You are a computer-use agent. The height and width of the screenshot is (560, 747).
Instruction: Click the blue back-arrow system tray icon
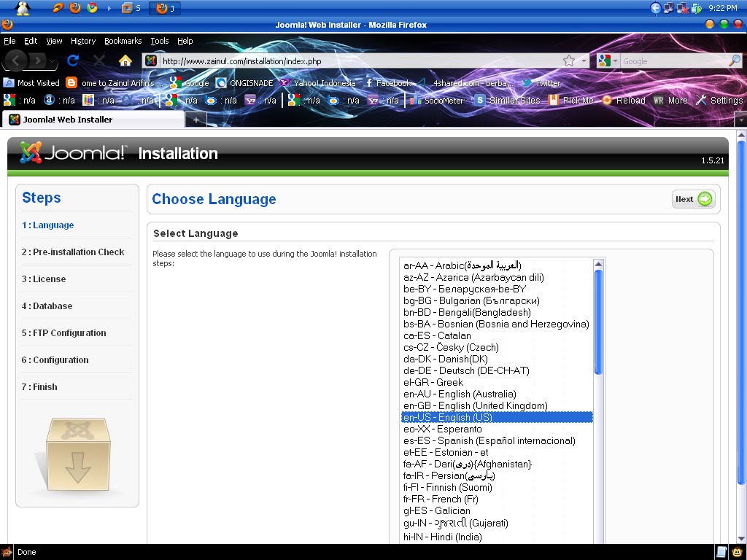click(x=656, y=7)
